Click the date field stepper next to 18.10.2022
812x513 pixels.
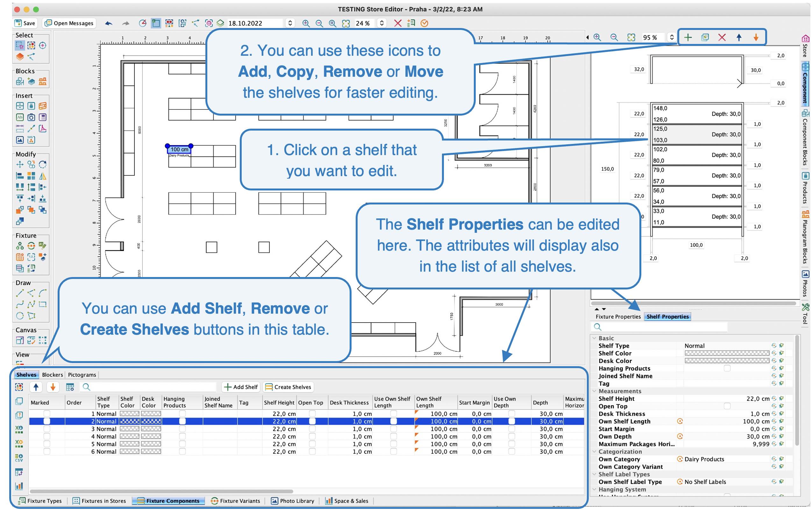[290, 23]
